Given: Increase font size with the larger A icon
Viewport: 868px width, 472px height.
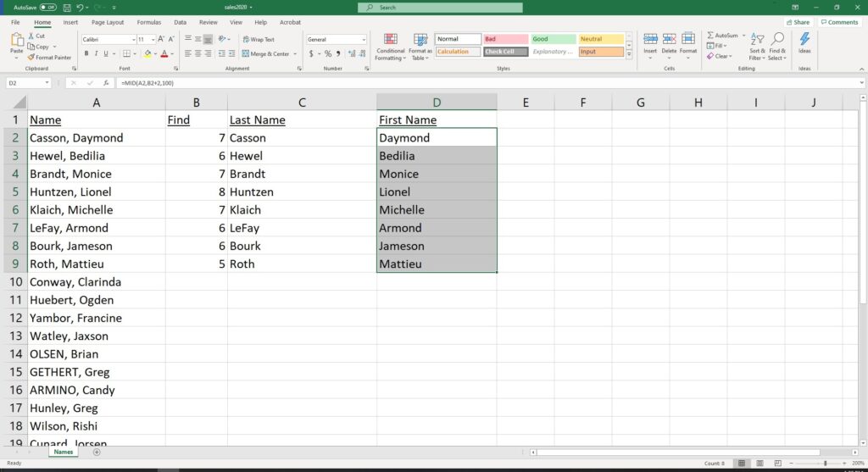Looking at the screenshot, I should 161,39.
